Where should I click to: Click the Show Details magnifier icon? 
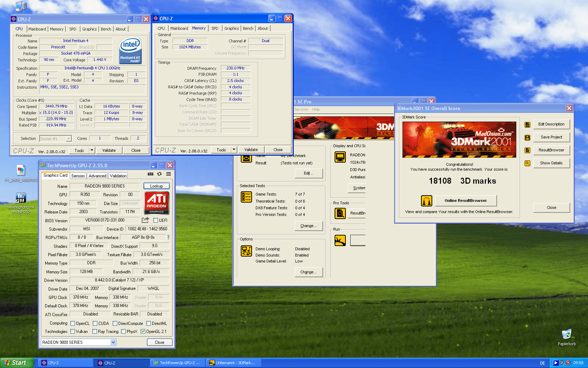[x=527, y=163]
